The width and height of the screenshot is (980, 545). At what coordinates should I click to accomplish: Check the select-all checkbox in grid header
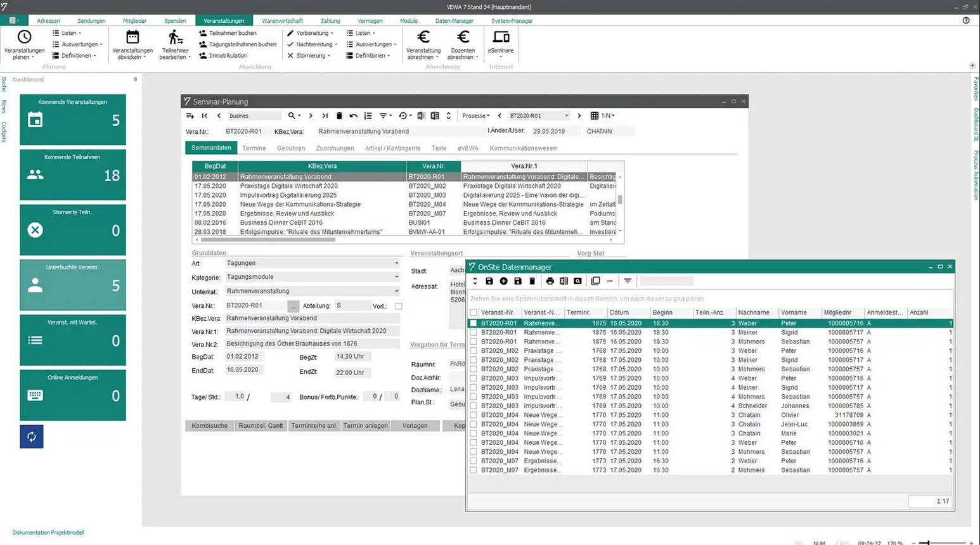click(x=474, y=312)
